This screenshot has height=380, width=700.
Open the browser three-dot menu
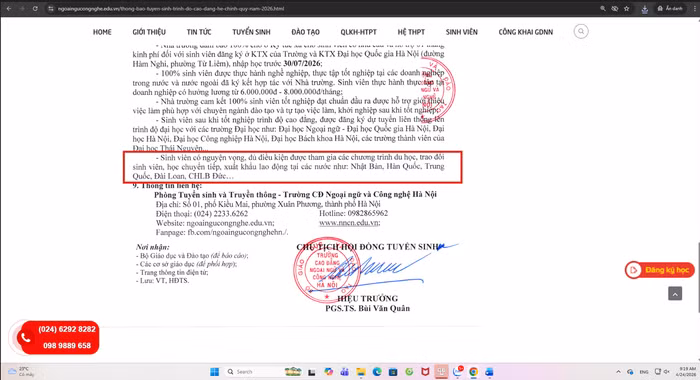[x=694, y=8]
